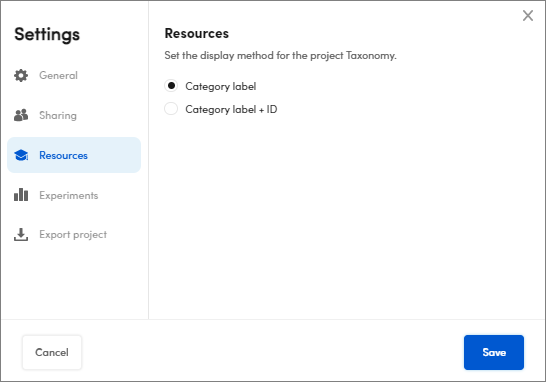Image resolution: width=546 pixels, height=382 pixels.
Task: Choose the Category label + ID radio button
Action: (171, 109)
